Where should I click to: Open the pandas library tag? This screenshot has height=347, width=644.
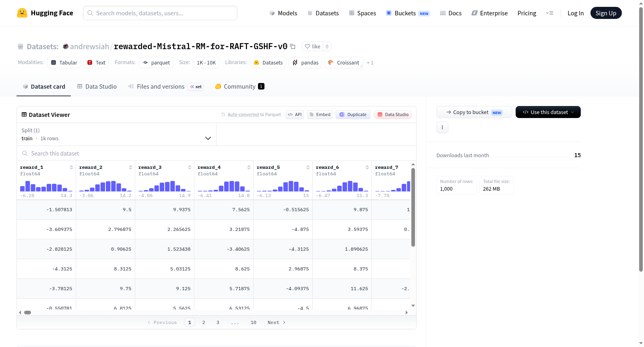305,62
